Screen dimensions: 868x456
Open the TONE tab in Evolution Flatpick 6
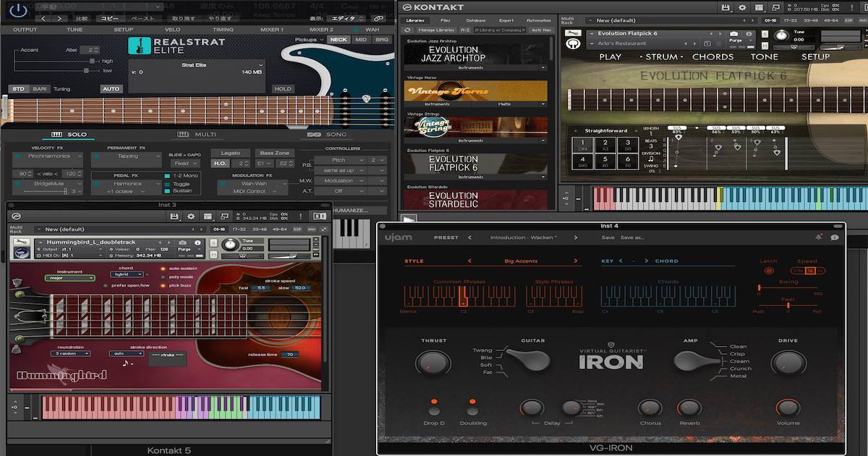pos(765,56)
